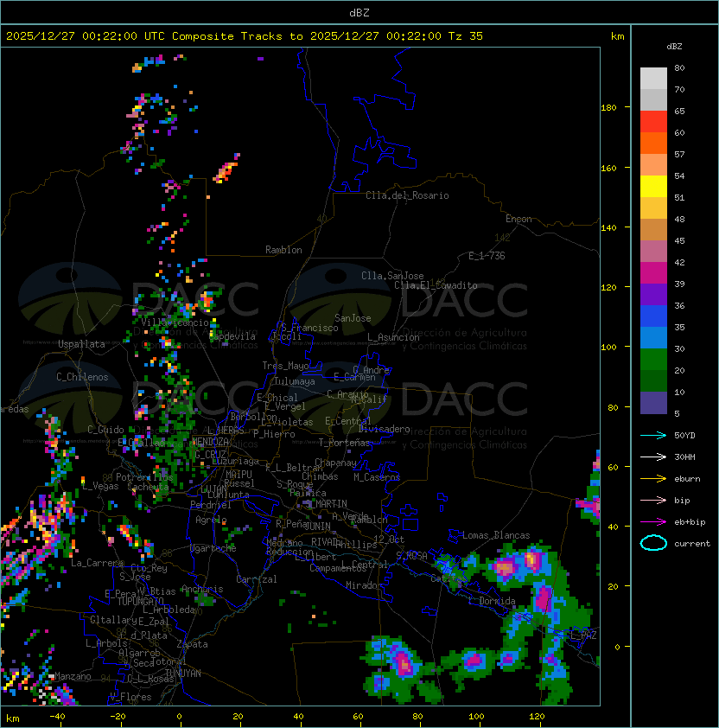The width and height of the screenshot is (719, 728).
Task: Click the 'current' legend label
Action: point(692,544)
